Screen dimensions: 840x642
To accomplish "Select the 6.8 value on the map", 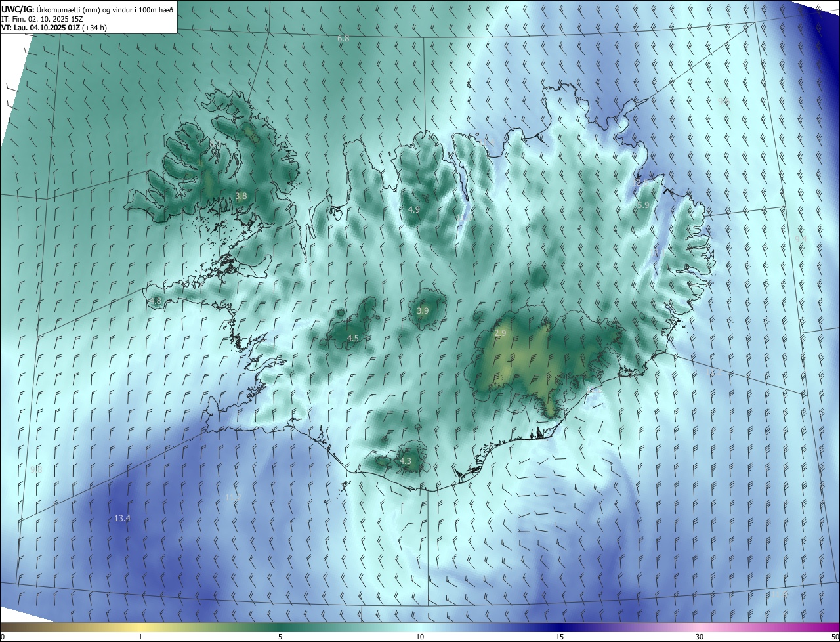I will (343, 39).
